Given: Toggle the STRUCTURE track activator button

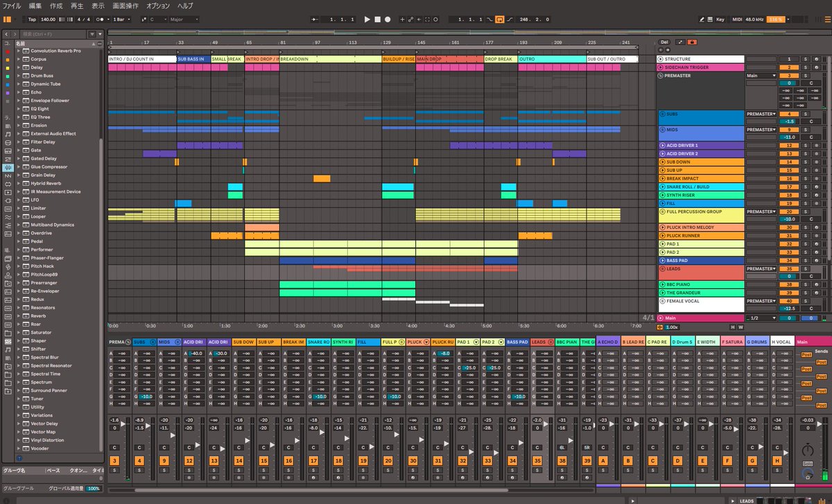Looking at the screenshot, I should pos(788,60).
